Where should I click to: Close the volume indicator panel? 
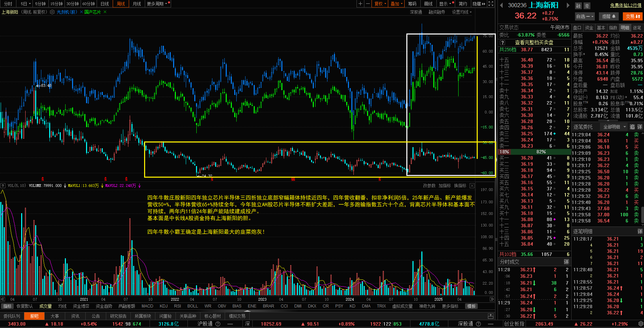click(x=472, y=186)
